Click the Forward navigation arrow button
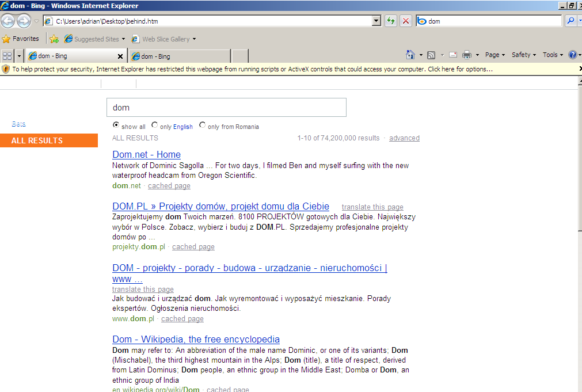This screenshot has height=392, width=582. pyautogui.click(x=24, y=21)
